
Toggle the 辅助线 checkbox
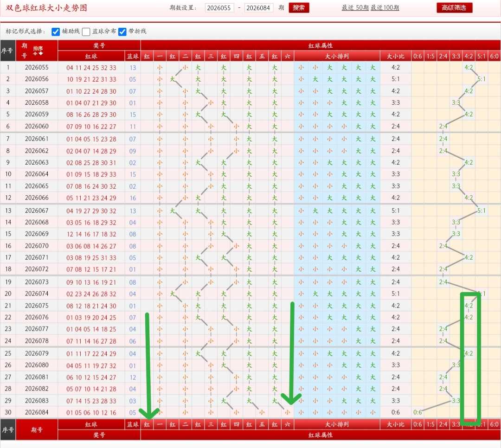56,32
